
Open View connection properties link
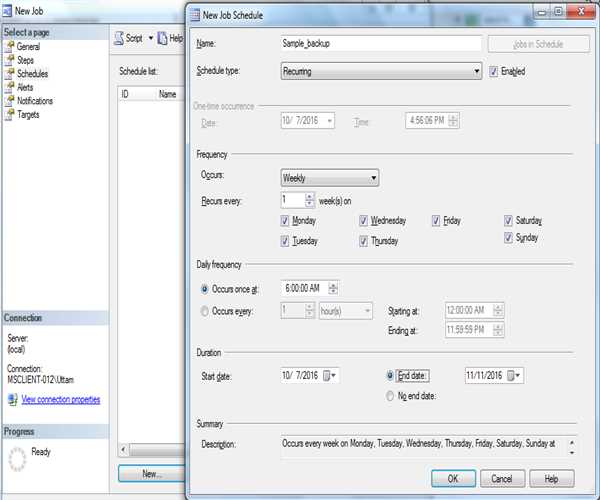pos(60,399)
